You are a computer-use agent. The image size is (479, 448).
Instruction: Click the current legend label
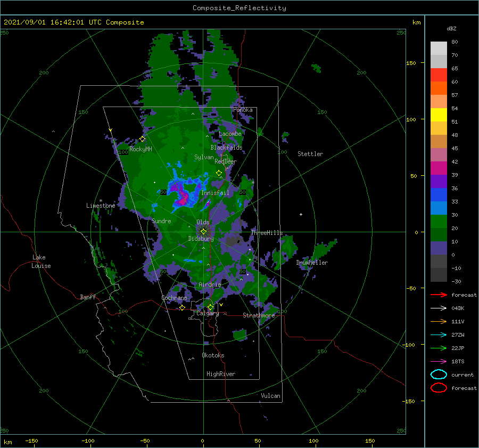point(462,374)
